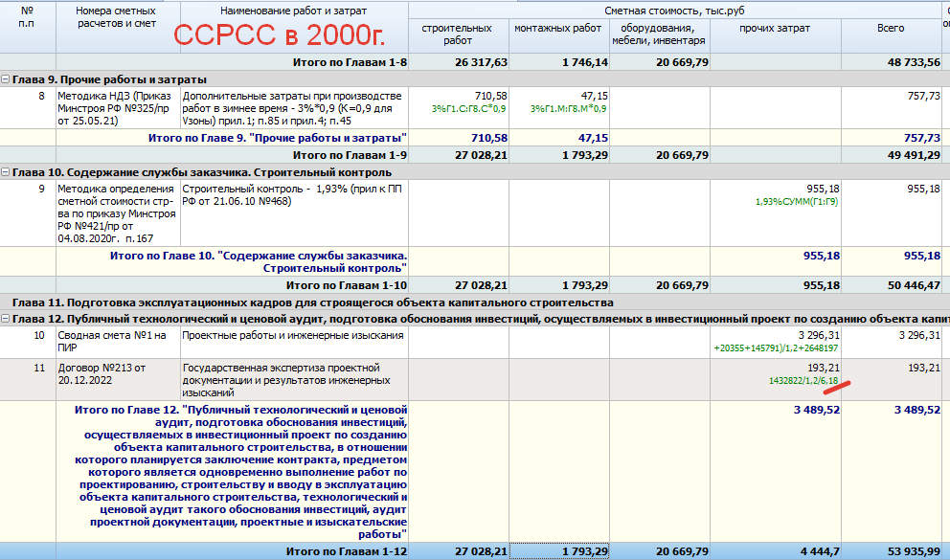The image size is (950, 560).
Task: Select row number 8 cell
Action: 28,108
